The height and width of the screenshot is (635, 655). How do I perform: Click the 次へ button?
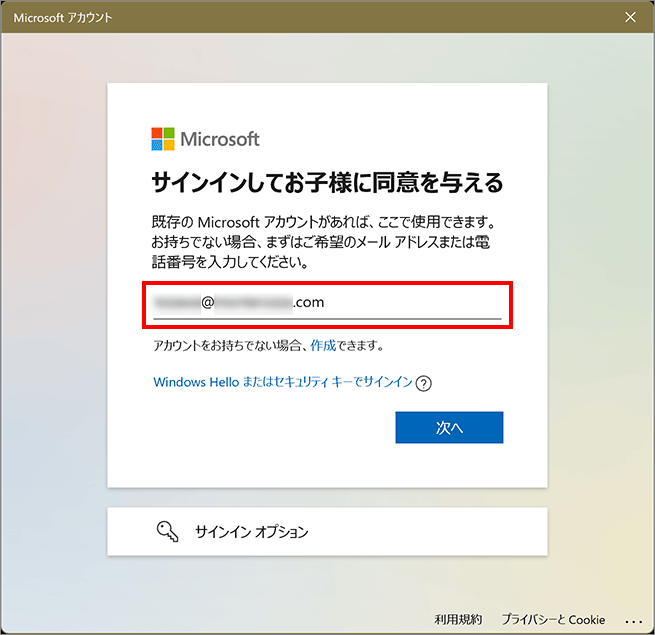click(x=449, y=427)
